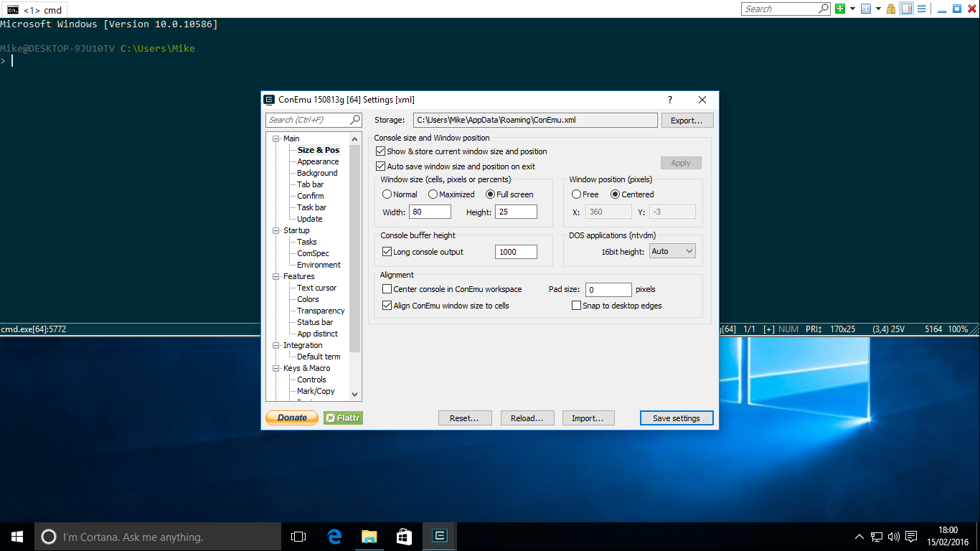Select the Appearance settings page
This screenshot has height=551, width=980.
pyautogui.click(x=318, y=161)
